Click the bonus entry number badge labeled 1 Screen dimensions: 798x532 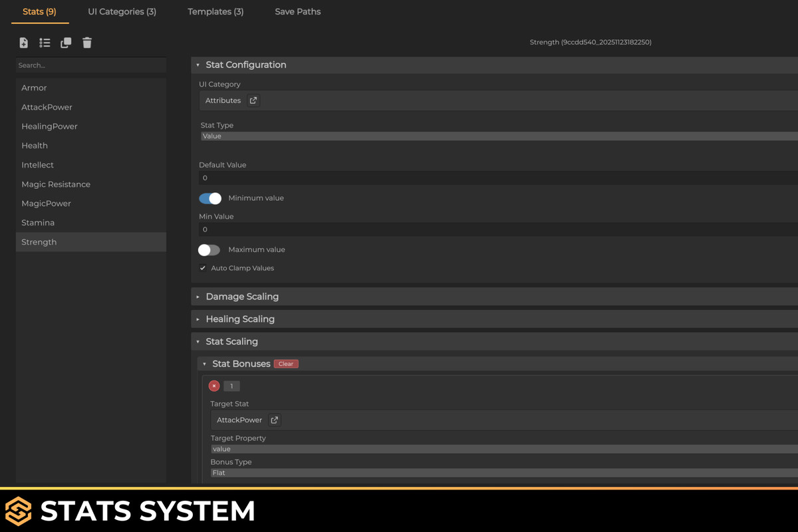point(231,386)
